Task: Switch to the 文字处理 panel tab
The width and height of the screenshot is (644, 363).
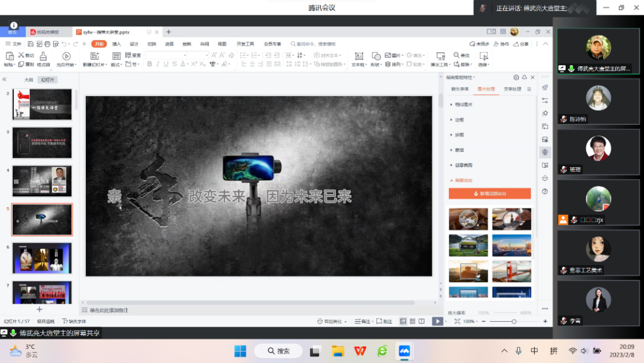Action: (x=512, y=89)
